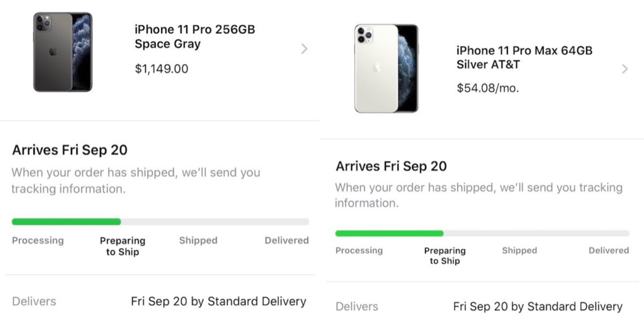This screenshot has height=326, width=644.
Task: Select Delivered step in Silver Pro Max order
Action: (609, 250)
